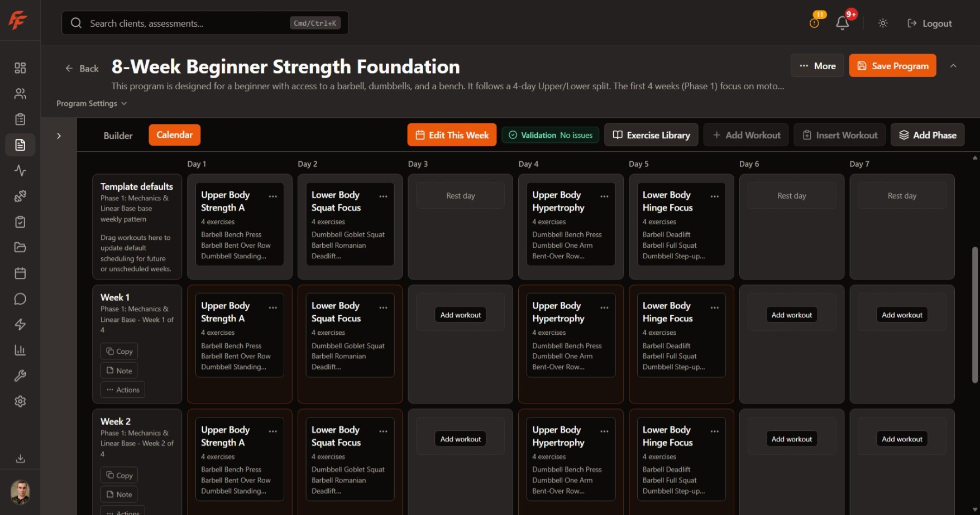The width and height of the screenshot is (980, 515).
Task: Click the lightning bolt icon in sidebar
Action: (20, 324)
